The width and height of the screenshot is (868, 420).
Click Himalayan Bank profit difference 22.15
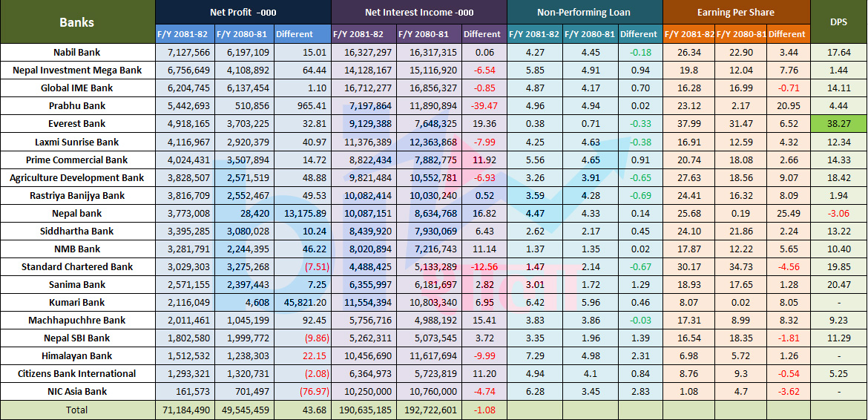(x=315, y=355)
